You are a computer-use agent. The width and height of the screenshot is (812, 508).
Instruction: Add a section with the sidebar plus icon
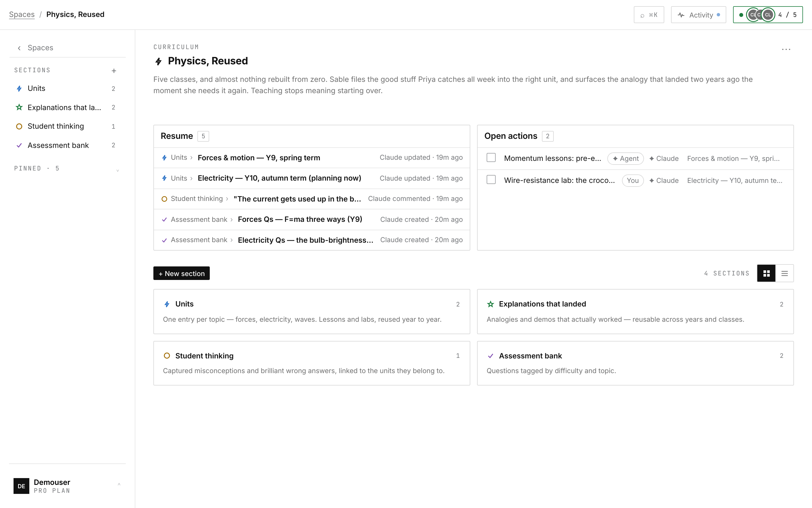click(x=114, y=71)
